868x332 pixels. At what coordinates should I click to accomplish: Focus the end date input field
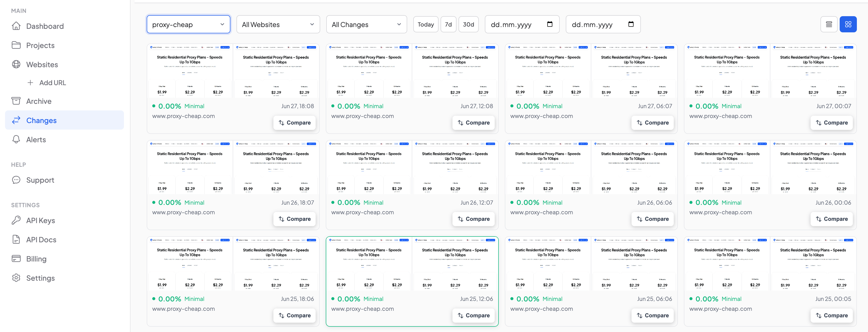coord(603,24)
